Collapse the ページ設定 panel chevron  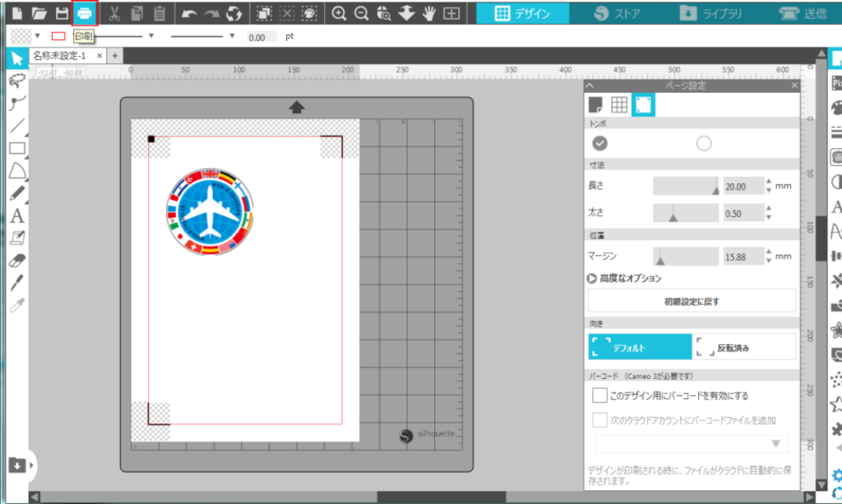tap(590, 86)
